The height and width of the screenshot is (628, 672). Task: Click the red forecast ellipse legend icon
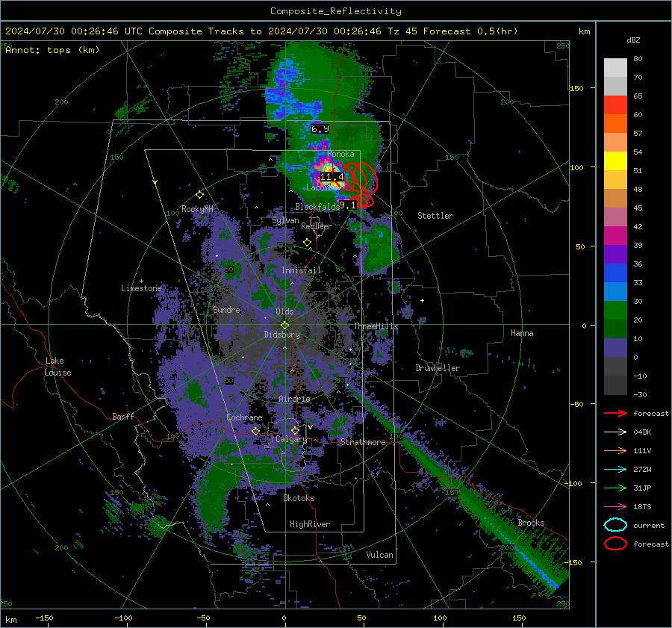pyautogui.click(x=615, y=544)
